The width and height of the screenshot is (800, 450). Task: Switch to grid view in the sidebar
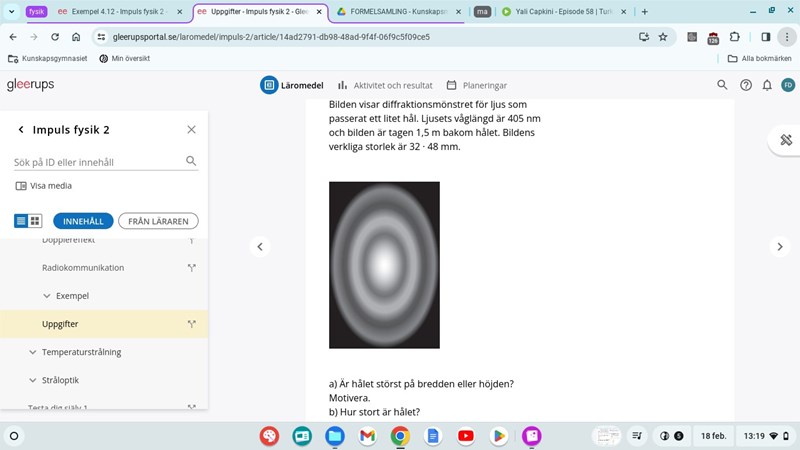35,221
